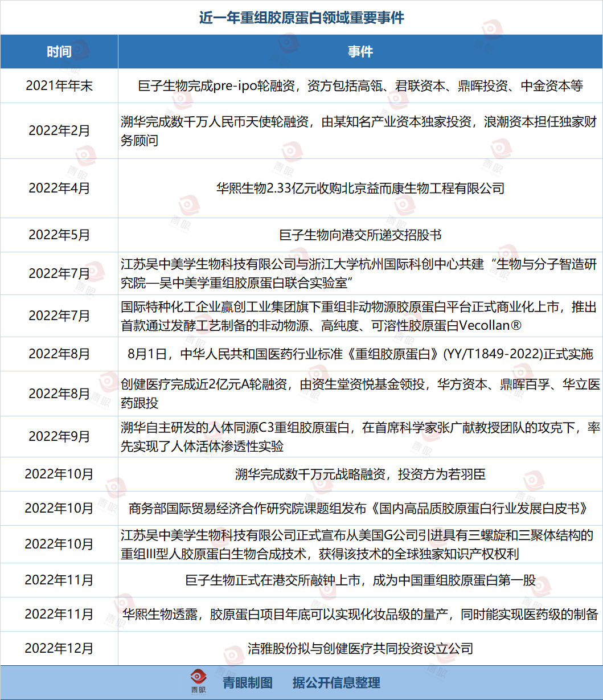Click the event 洁雅股份拟与创健医疗共同投资
Viewport: 603px width, 700px height.
[x=360, y=648]
